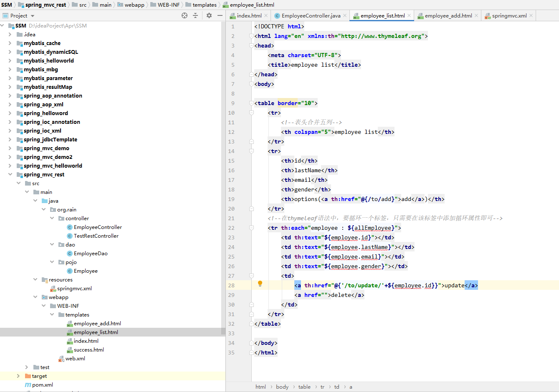Close the index.html tab
The image size is (559, 392).
click(x=266, y=16)
